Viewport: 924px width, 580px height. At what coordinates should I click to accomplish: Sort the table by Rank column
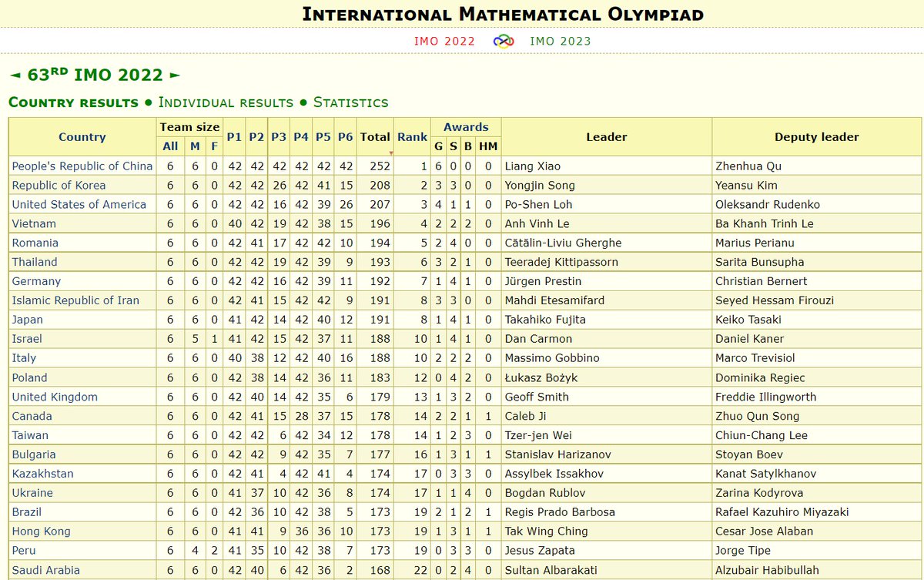(413, 136)
